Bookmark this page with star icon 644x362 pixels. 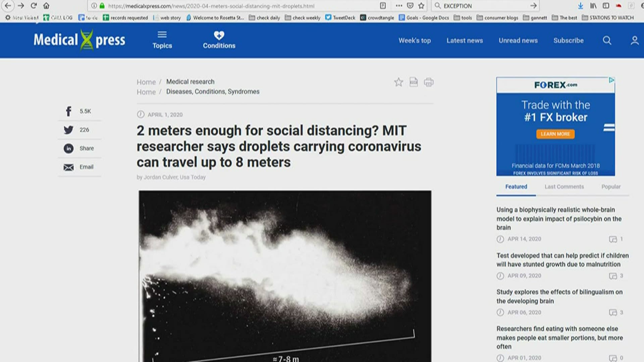[421, 6]
